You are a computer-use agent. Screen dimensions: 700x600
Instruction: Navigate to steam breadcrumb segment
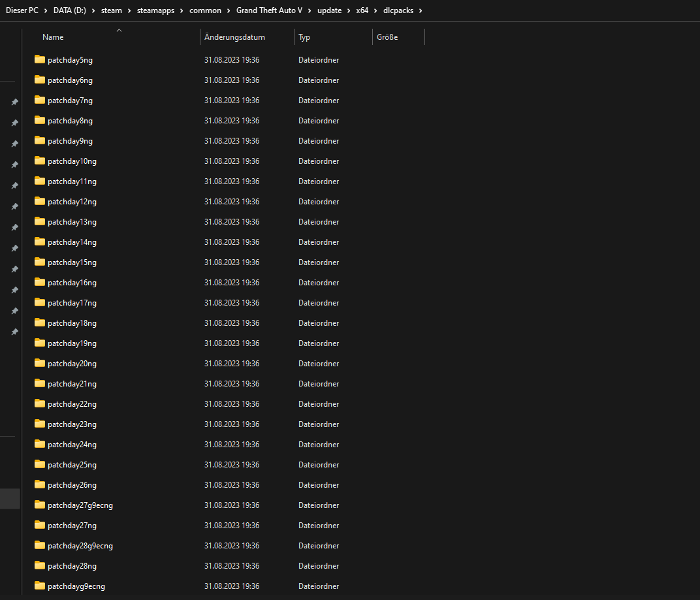click(112, 10)
